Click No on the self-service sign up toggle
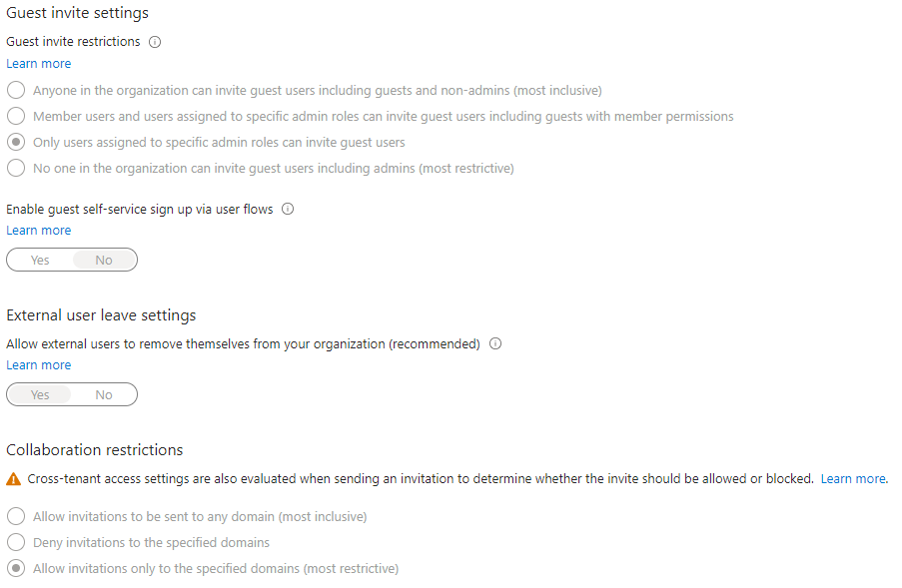The image size is (902, 588). (103, 260)
